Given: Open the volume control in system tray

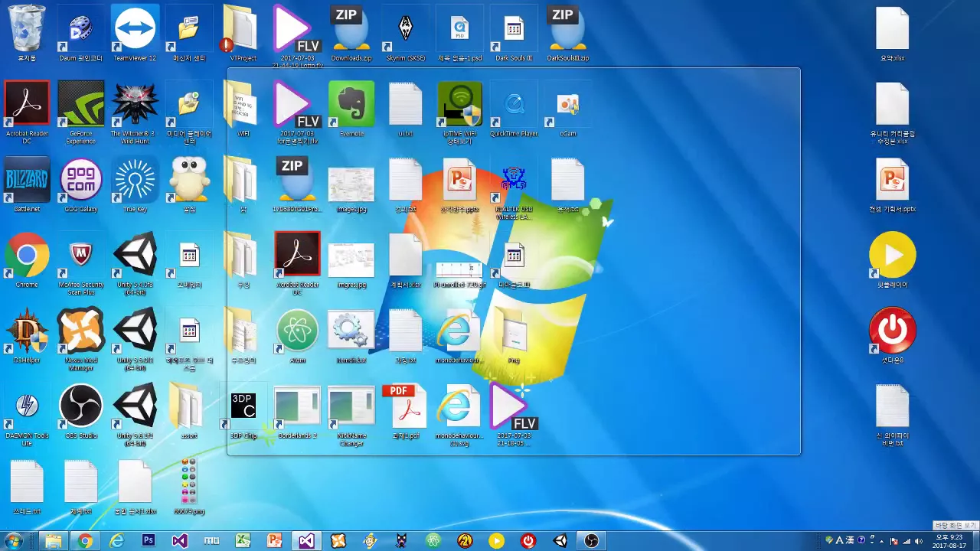Looking at the screenshot, I should tap(918, 541).
